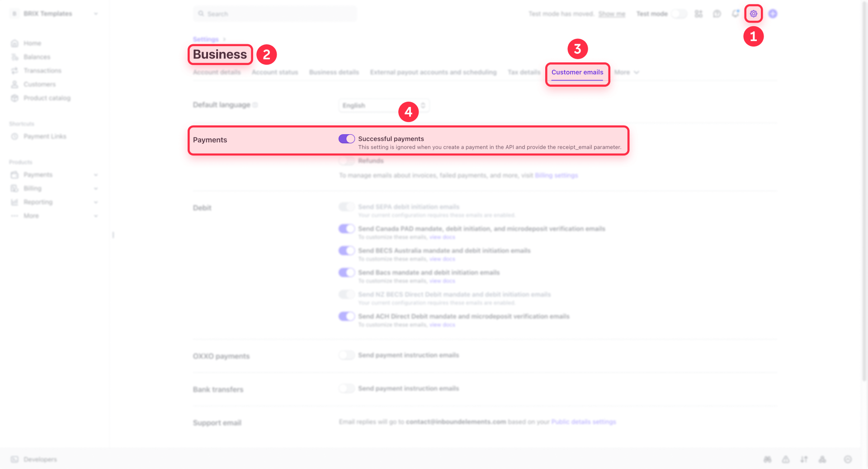Open Balances from the sidebar icon
Screen dimensions: 868x469
[15, 56]
